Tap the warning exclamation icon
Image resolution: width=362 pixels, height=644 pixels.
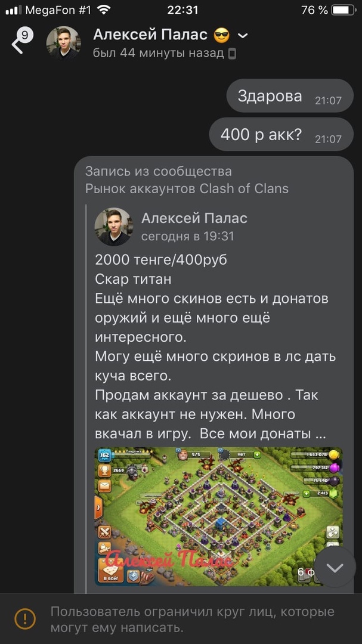click(25, 618)
